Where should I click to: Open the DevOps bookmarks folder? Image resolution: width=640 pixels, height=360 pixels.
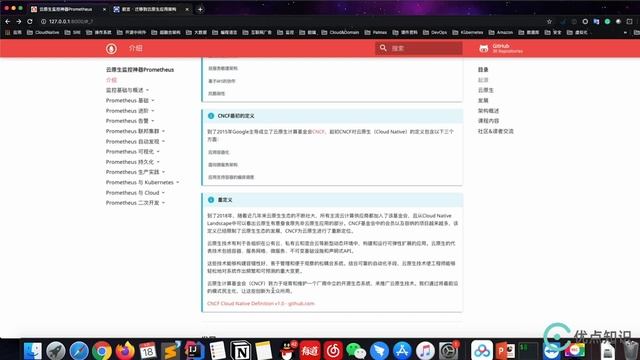435,32
